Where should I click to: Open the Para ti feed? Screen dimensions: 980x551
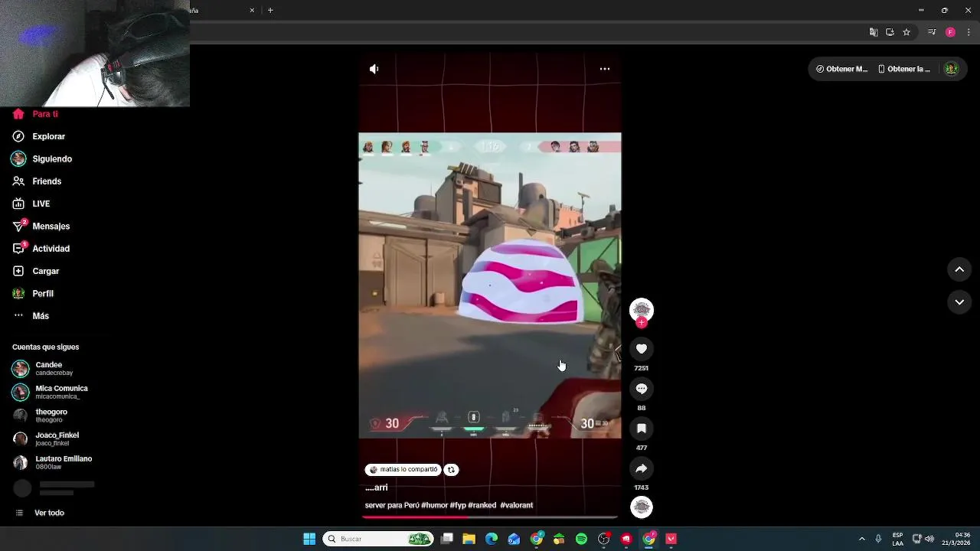[x=34, y=114]
